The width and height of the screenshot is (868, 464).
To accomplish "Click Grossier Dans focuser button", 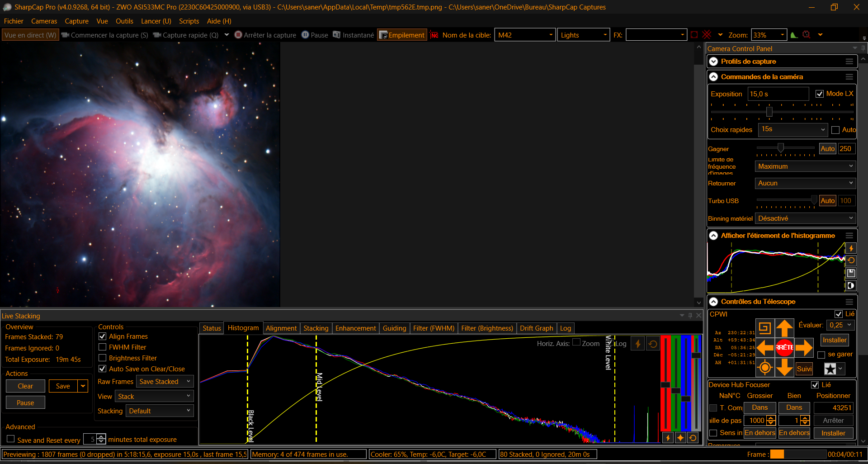I will click(759, 407).
